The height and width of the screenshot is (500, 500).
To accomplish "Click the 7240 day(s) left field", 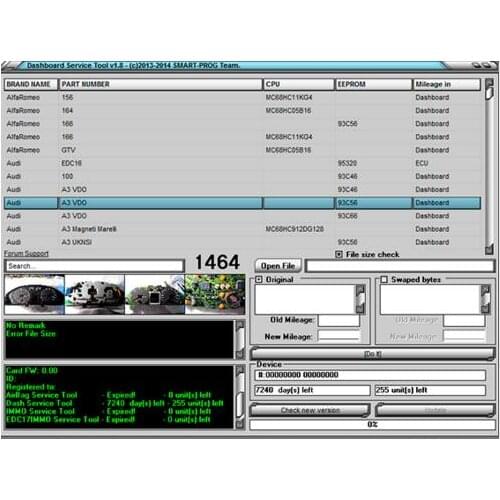I will coord(312,390).
